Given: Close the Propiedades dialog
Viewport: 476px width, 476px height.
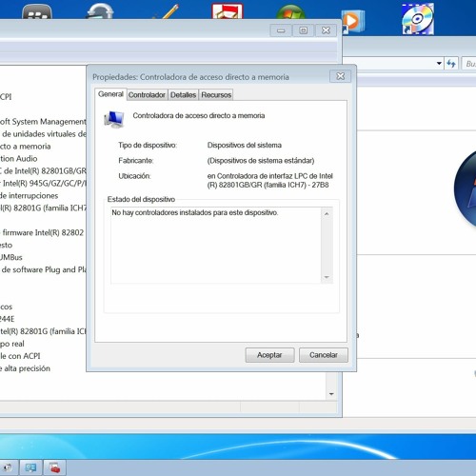Looking at the screenshot, I should tap(340, 76).
